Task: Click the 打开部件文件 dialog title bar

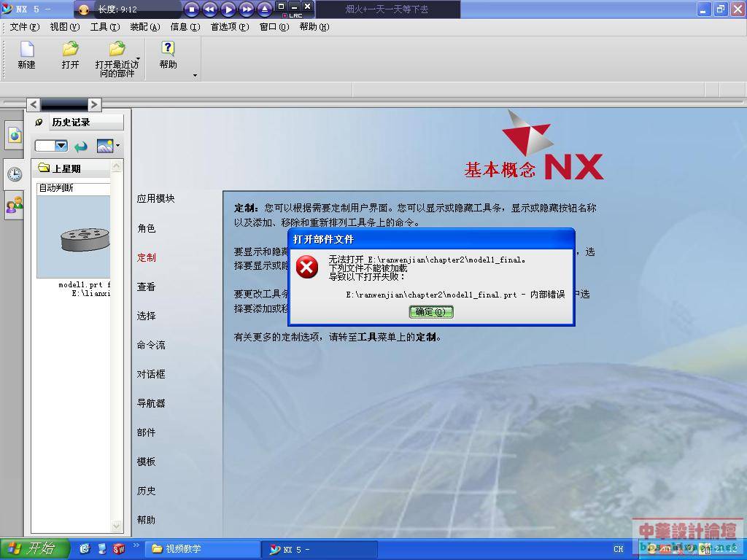Action: point(432,239)
